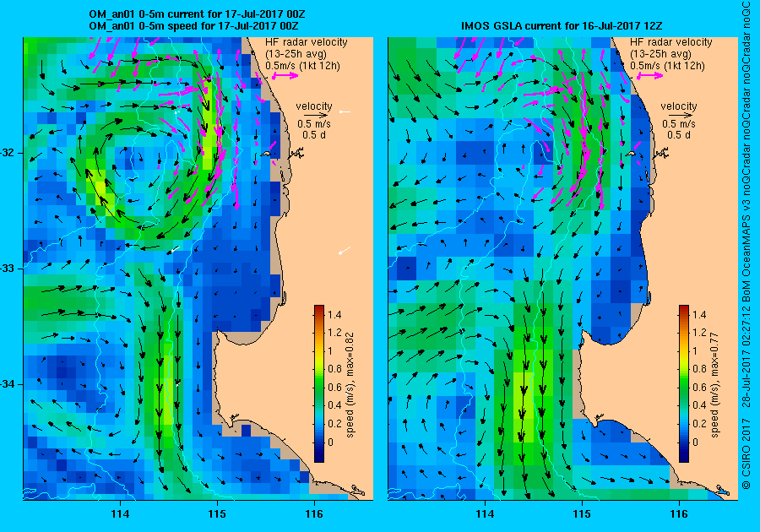Click 'speed (m/s), max=0.77' colorbar caption
Image resolution: width=760 pixels, height=532 pixels.
[715, 385]
